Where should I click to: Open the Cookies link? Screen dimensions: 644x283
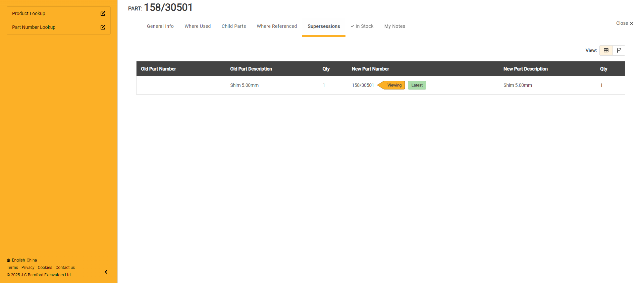pos(45,268)
